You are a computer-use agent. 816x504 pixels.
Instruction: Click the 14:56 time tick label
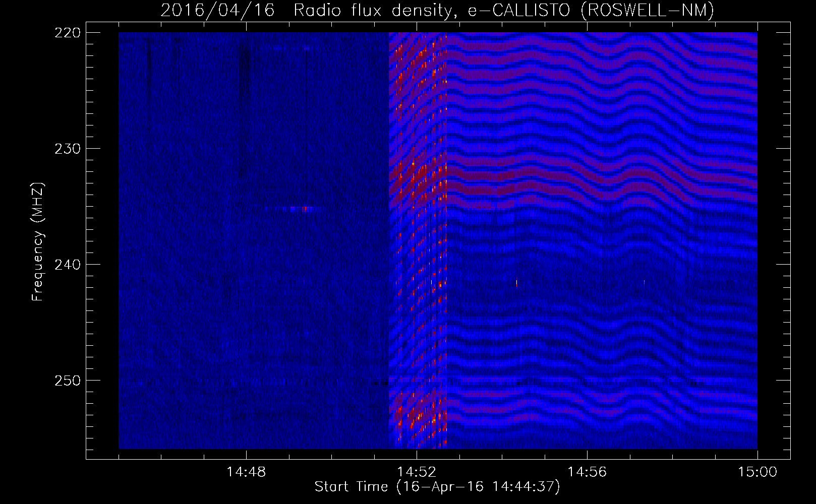587,472
